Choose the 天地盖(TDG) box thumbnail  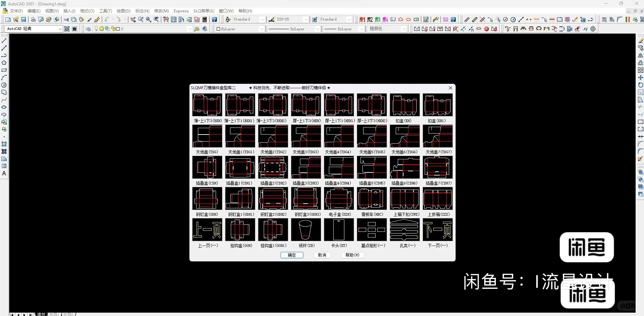click(207, 136)
